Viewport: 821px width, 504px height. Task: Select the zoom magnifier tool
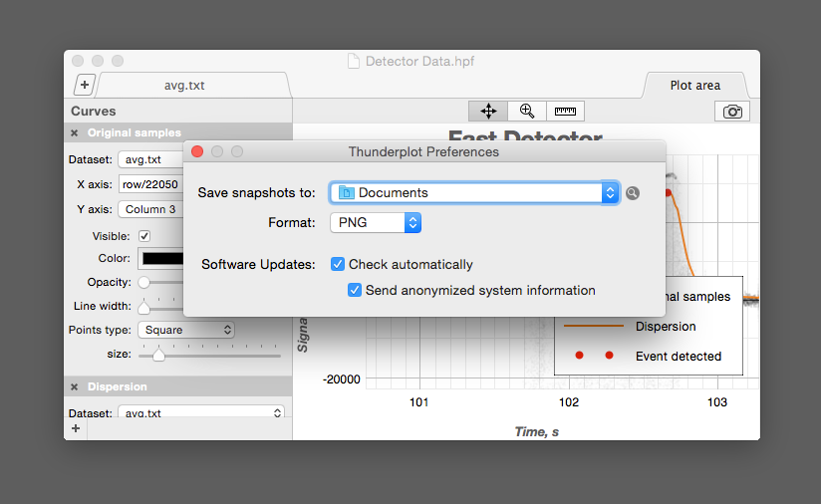(x=526, y=112)
